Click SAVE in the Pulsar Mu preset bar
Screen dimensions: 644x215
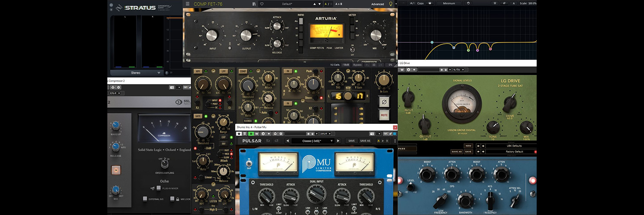click(351, 141)
